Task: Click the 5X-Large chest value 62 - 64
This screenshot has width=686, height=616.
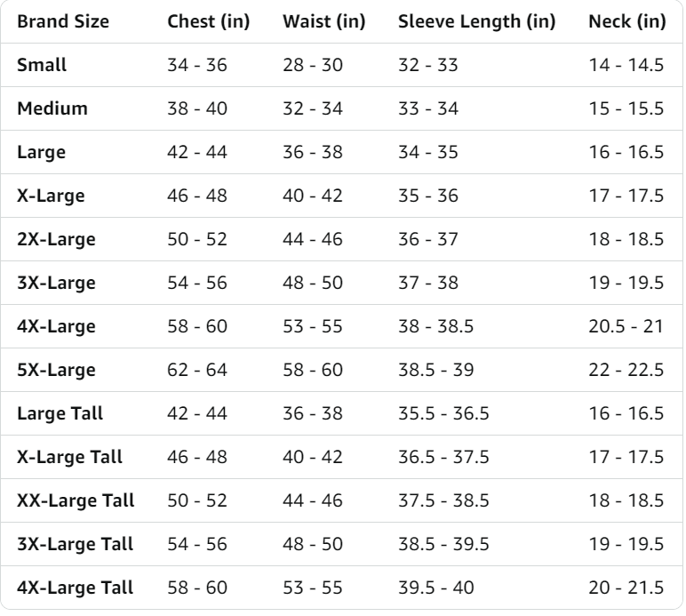Action: click(x=197, y=371)
